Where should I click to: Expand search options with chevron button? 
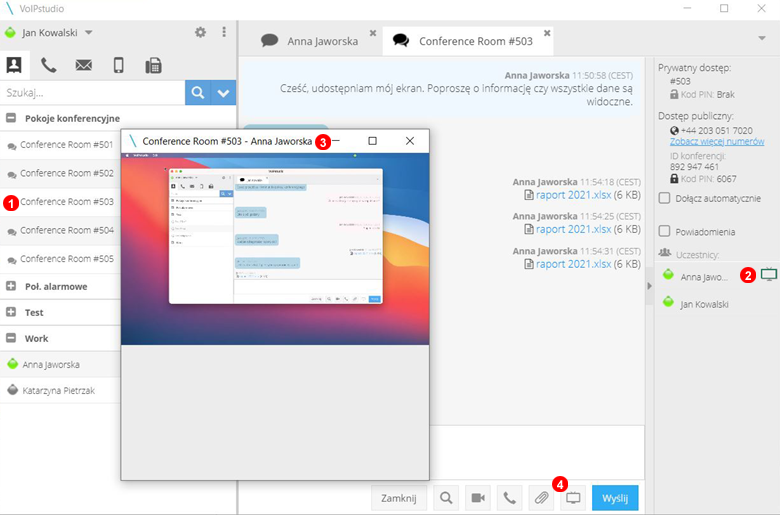click(x=223, y=93)
